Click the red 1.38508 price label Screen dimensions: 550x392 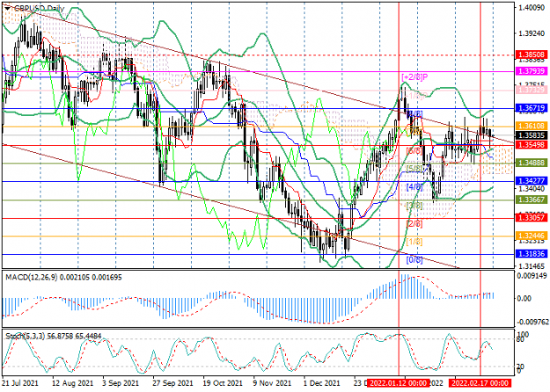pyautogui.click(x=532, y=54)
